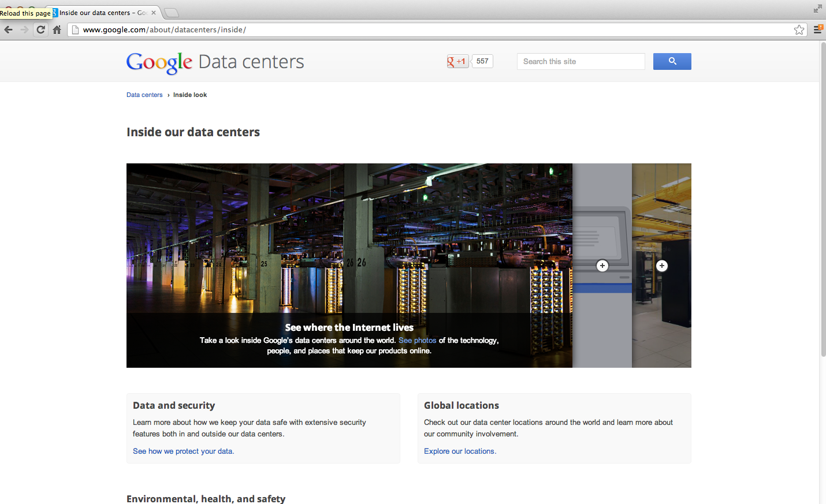Expand the yellow data center slide panel

tap(662, 266)
